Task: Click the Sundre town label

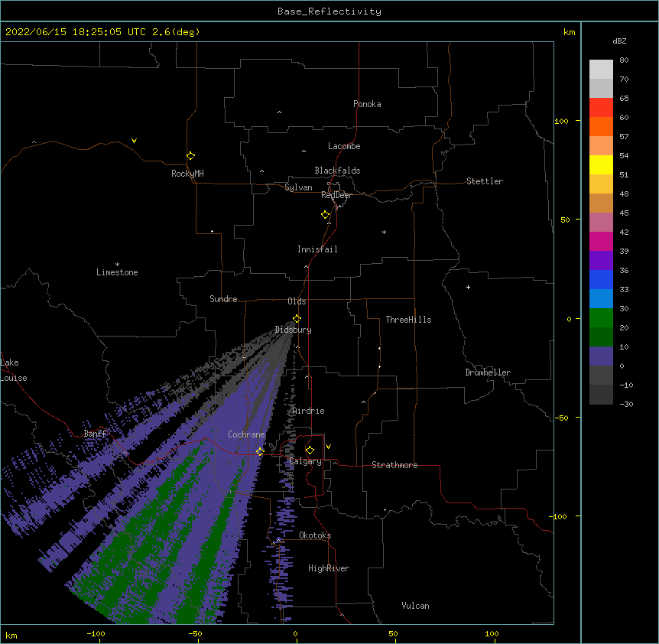Action: (223, 299)
